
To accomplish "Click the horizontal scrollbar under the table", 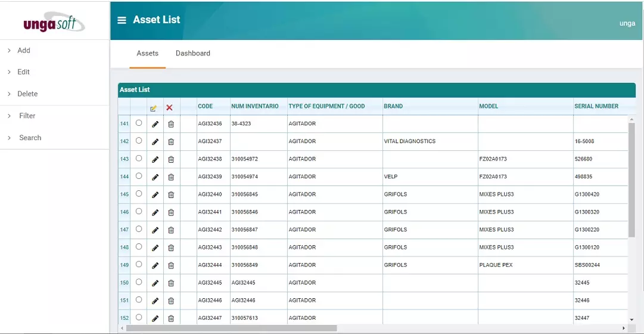I will click(x=231, y=328).
